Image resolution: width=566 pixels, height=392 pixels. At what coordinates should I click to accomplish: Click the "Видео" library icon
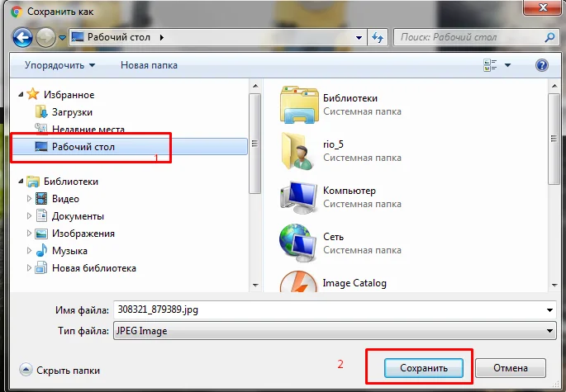click(x=41, y=199)
